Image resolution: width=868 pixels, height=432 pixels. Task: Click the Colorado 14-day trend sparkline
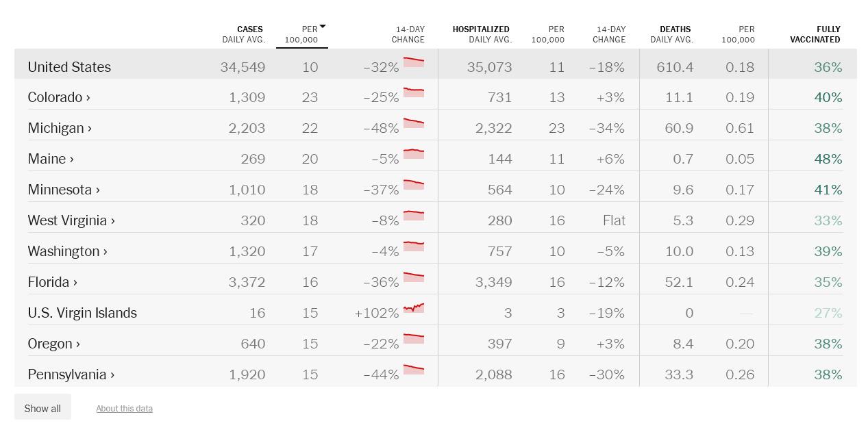414,92
